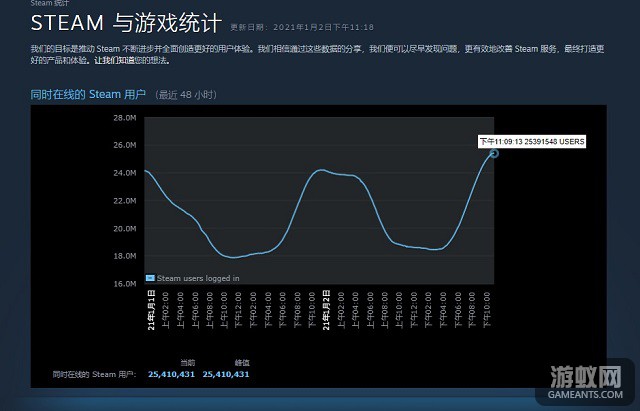Click the highlighted data point circle on the chart line
The image size is (640, 411).
coord(494,153)
